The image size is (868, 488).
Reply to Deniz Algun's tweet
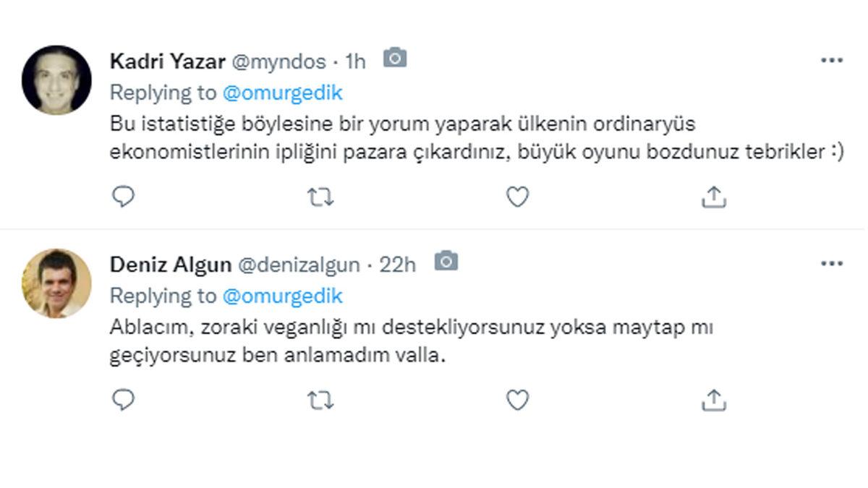(124, 397)
